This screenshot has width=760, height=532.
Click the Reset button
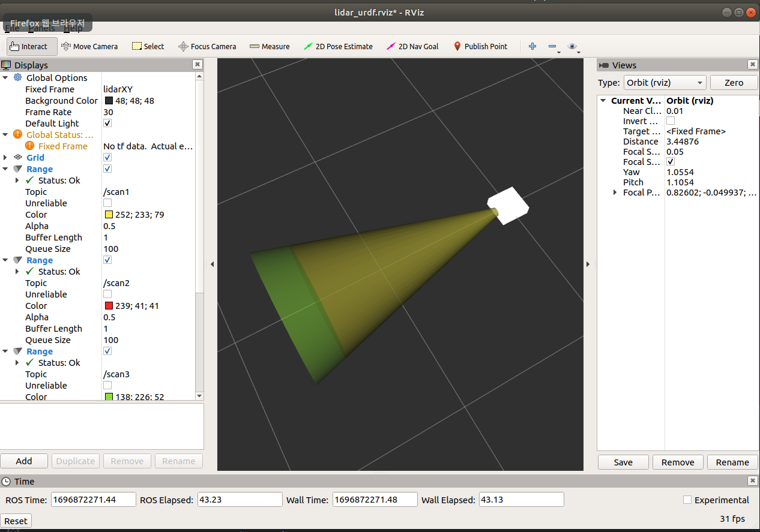click(16, 521)
